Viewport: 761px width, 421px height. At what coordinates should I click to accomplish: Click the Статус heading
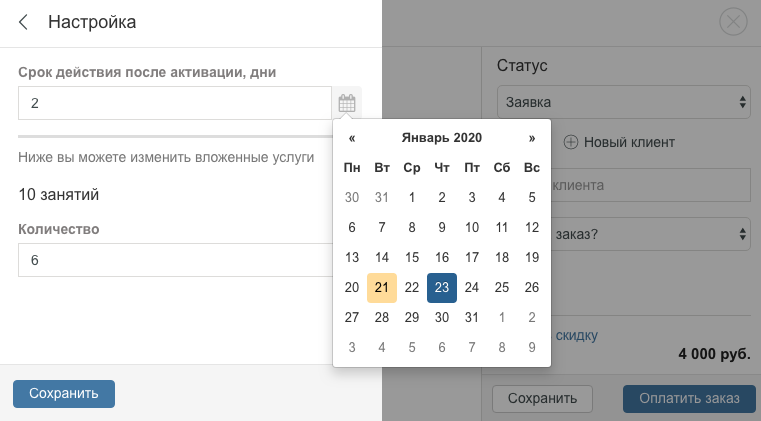[522, 66]
